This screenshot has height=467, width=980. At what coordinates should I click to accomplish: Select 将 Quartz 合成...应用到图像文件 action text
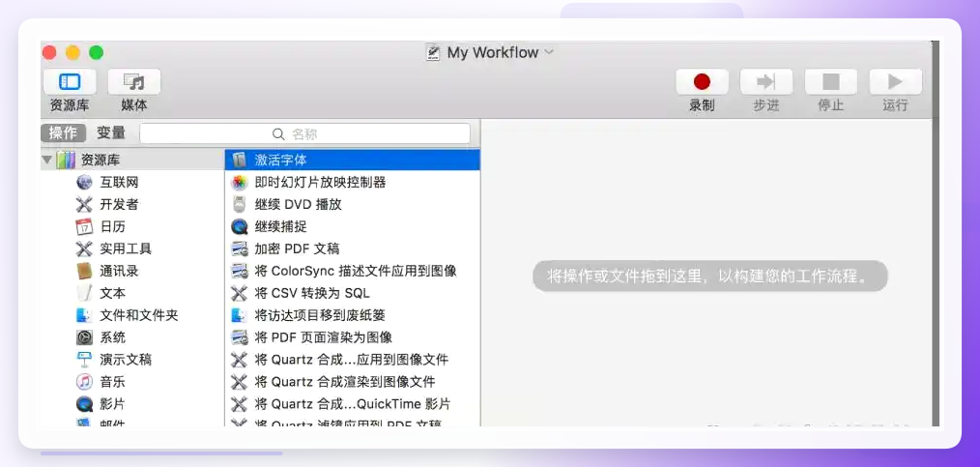[x=351, y=360]
